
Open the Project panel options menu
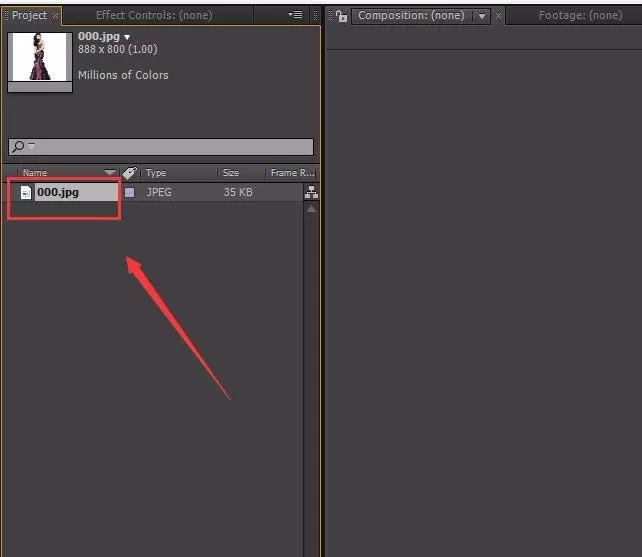click(295, 15)
